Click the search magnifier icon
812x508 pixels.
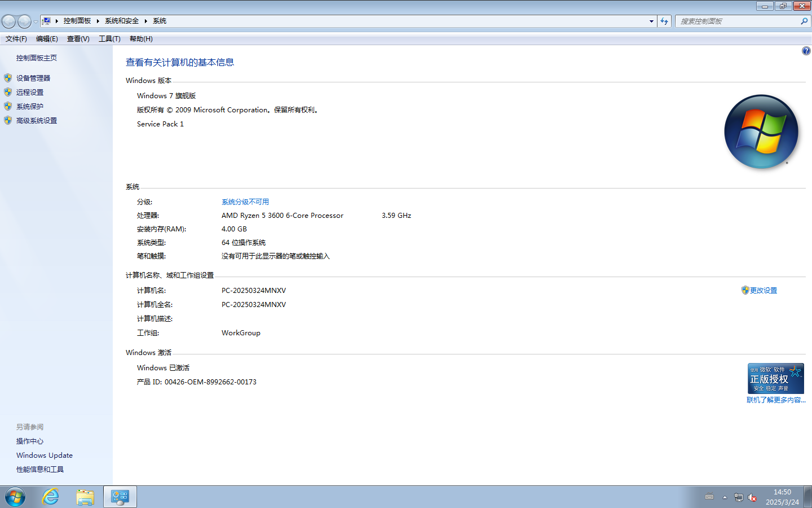[804, 21]
